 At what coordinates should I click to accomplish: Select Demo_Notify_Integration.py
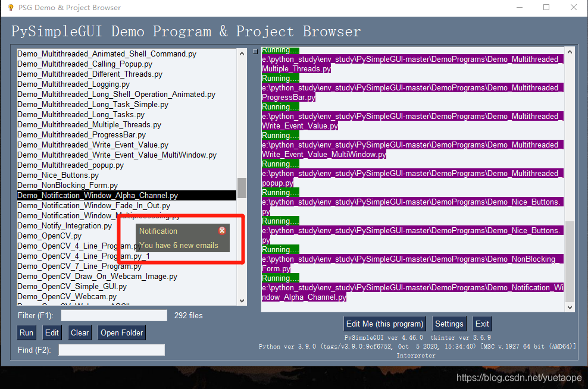pyautogui.click(x=64, y=226)
